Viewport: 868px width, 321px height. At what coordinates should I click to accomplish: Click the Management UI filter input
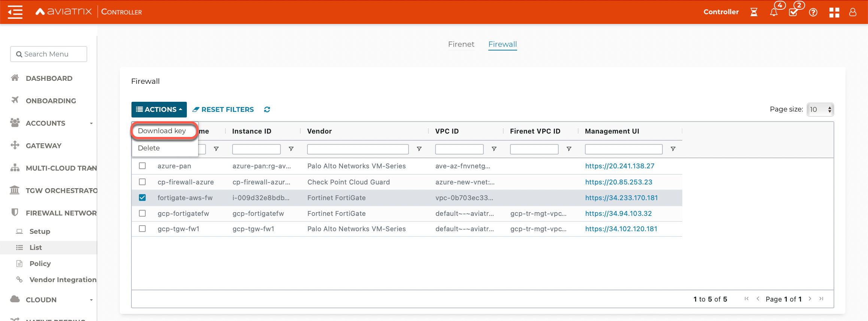(624, 149)
